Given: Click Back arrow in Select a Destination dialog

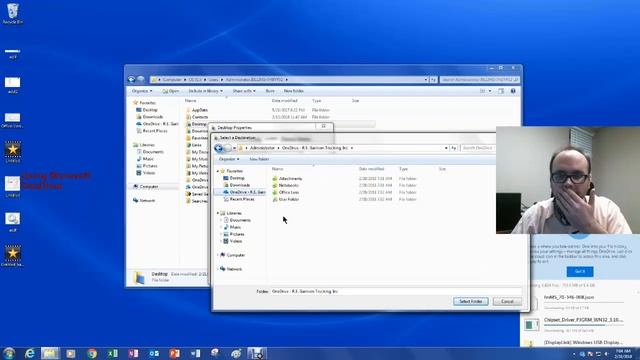Looking at the screenshot, I should 219,148.
